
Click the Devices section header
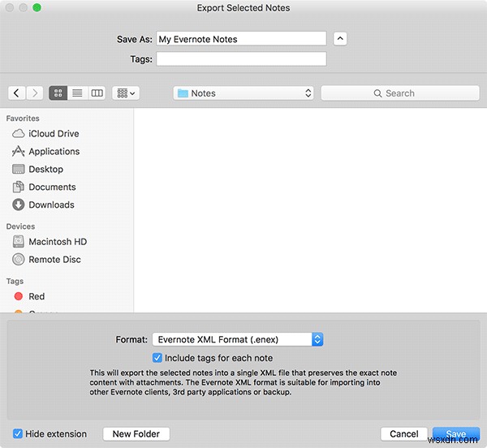(20, 226)
